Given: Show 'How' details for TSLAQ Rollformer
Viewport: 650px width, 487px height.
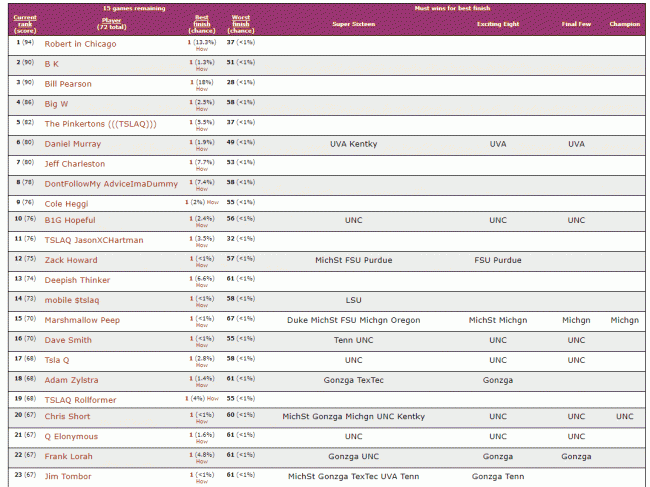Looking at the screenshot, I should pos(211,399).
